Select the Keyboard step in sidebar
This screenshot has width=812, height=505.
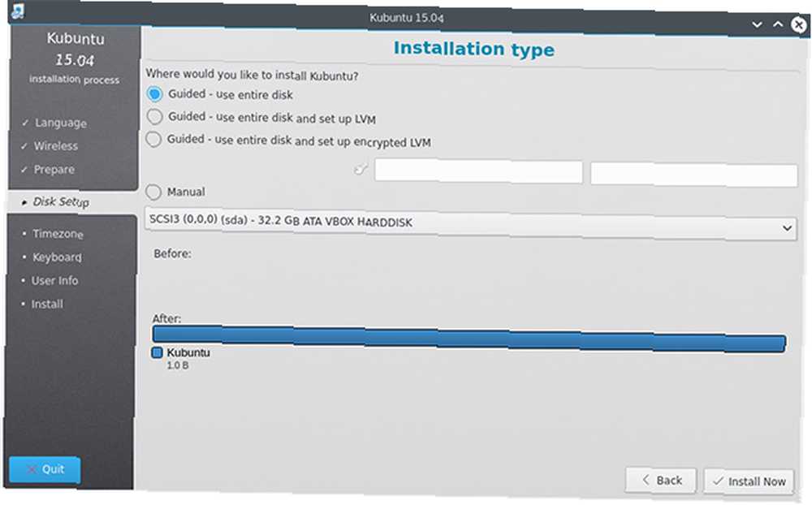click(x=57, y=257)
